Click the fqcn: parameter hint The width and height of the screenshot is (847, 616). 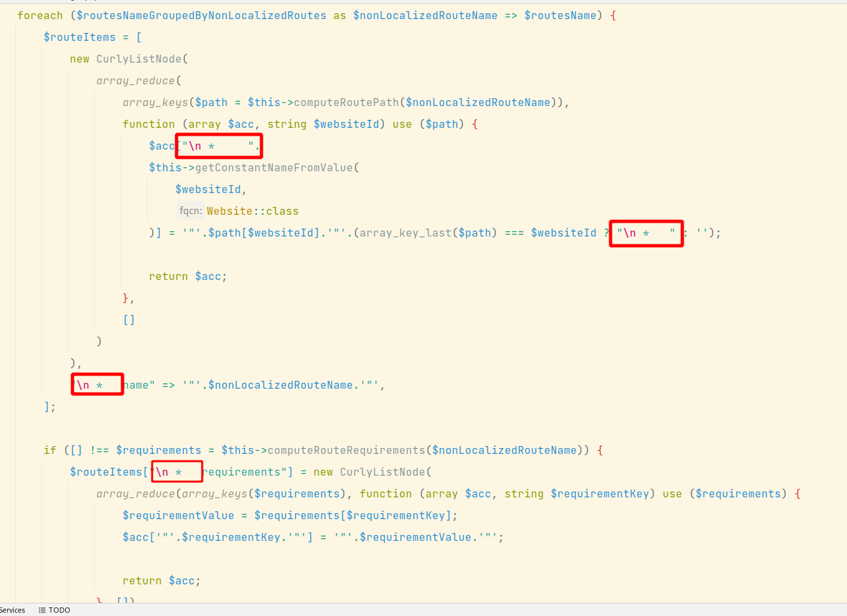(190, 211)
